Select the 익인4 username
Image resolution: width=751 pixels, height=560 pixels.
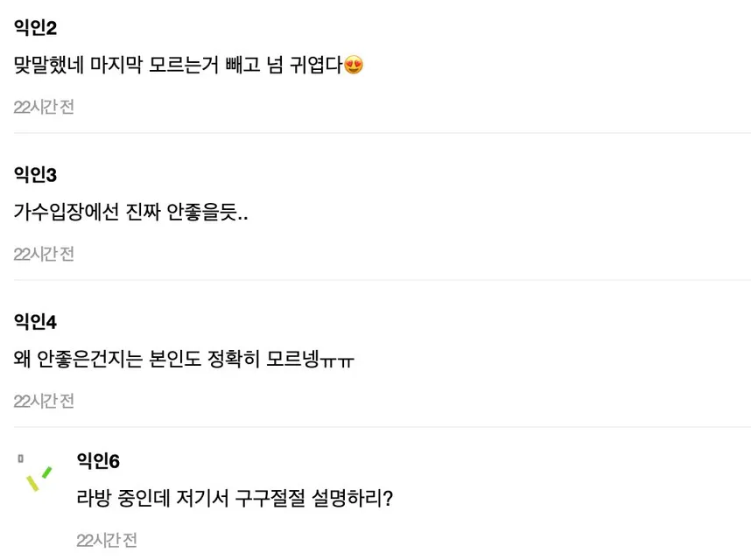point(36,322)
